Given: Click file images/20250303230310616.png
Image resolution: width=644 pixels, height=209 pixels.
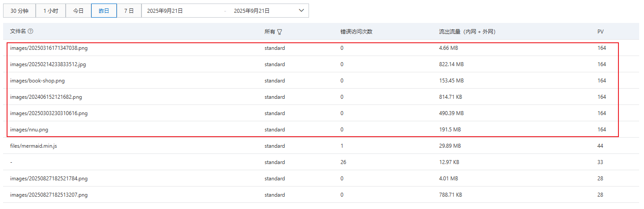Looking at the screenshot, I should pos(49,113).
